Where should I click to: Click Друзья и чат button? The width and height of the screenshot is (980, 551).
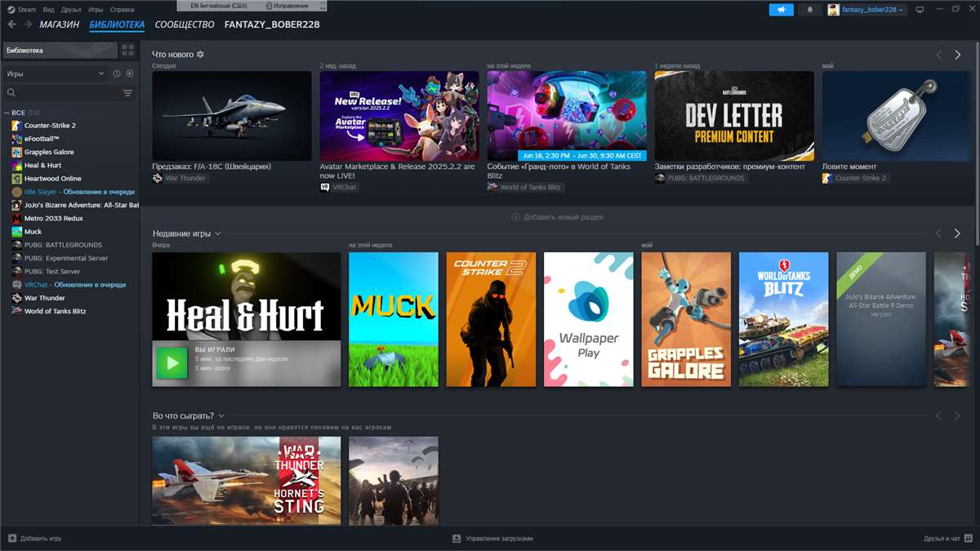pyautogui.click(x=948, y=539)
